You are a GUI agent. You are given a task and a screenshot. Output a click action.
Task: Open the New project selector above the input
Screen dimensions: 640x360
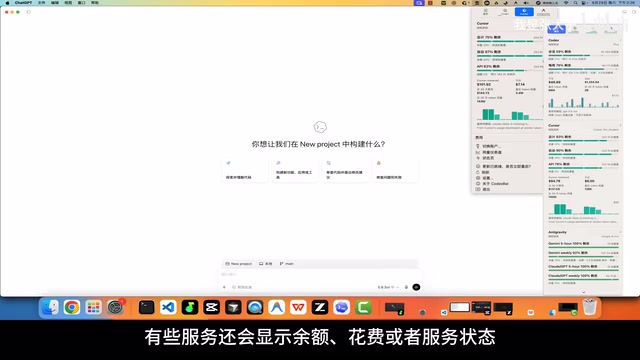point(239,264)
